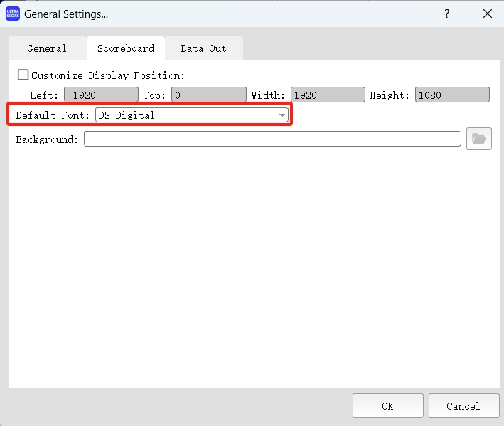Screen dimensions: 504x426
Task: Close the General Settings dialog
Action: click(x=488, y=14)
